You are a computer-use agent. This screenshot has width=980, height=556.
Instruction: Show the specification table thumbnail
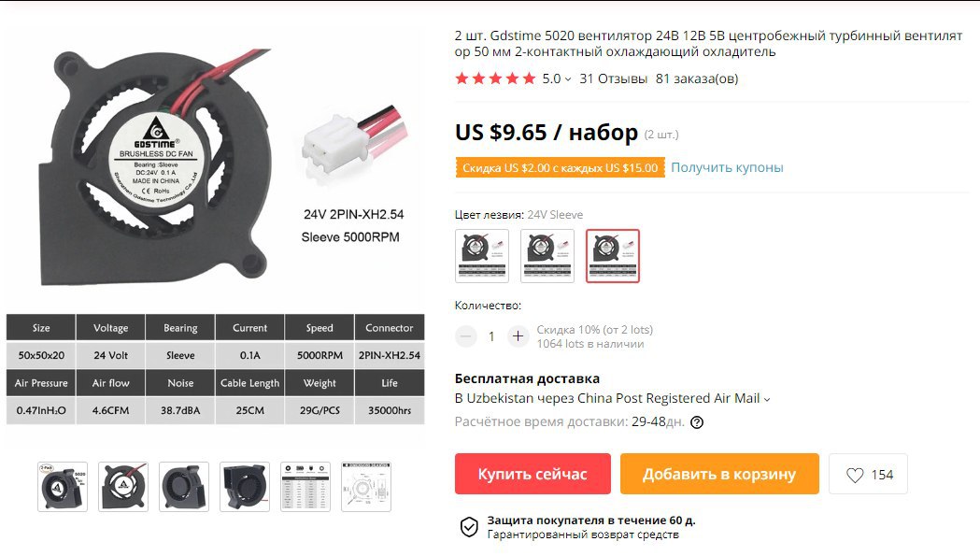coord(305,487)
